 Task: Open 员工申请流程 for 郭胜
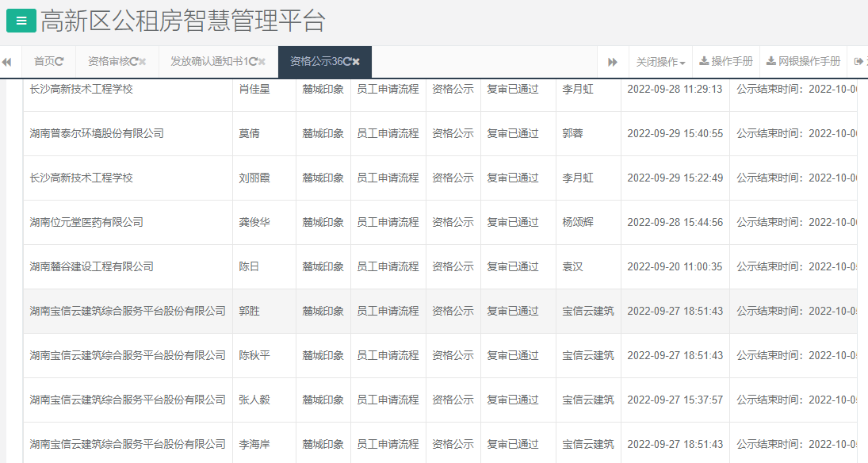pyautogui.click(x=388, y=311)
